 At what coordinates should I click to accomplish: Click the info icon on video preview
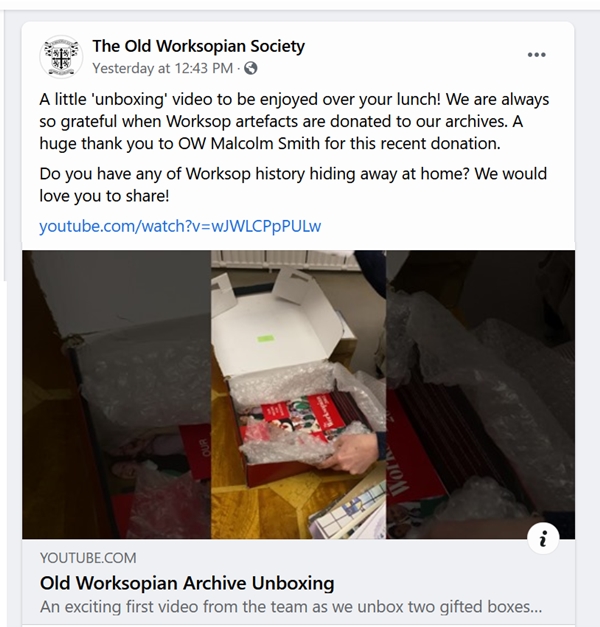[543, 538]
